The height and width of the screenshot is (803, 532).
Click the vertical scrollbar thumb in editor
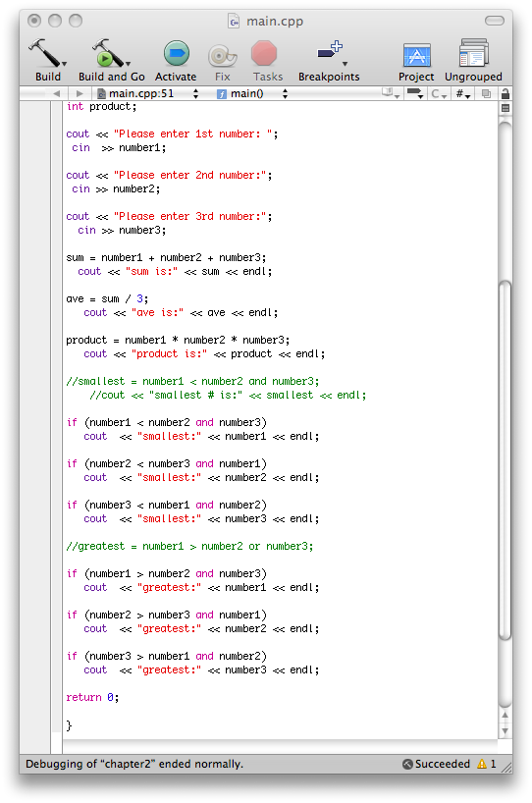click(x=505, y=459)
